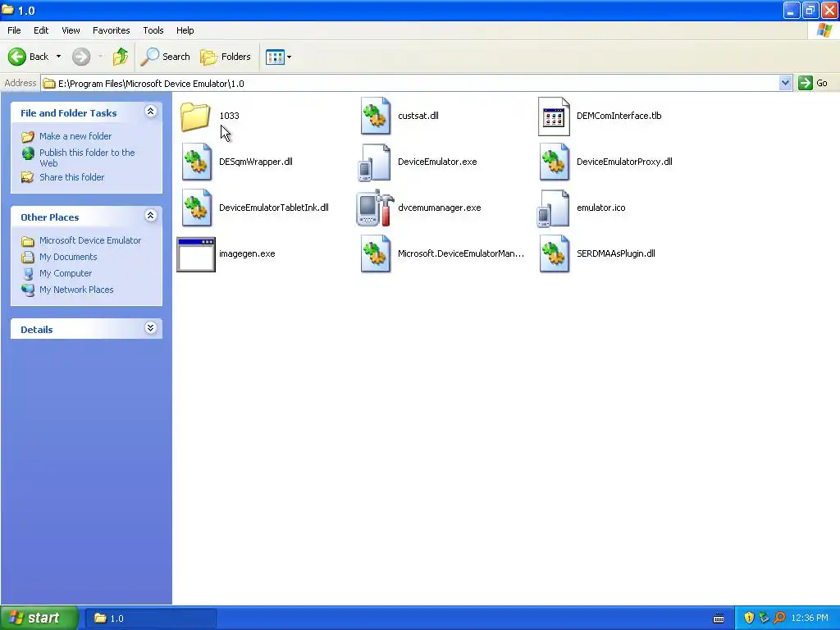Select the emulator.ico file name
Viewport: 840px width, 630px height.
tap(600, 208)
